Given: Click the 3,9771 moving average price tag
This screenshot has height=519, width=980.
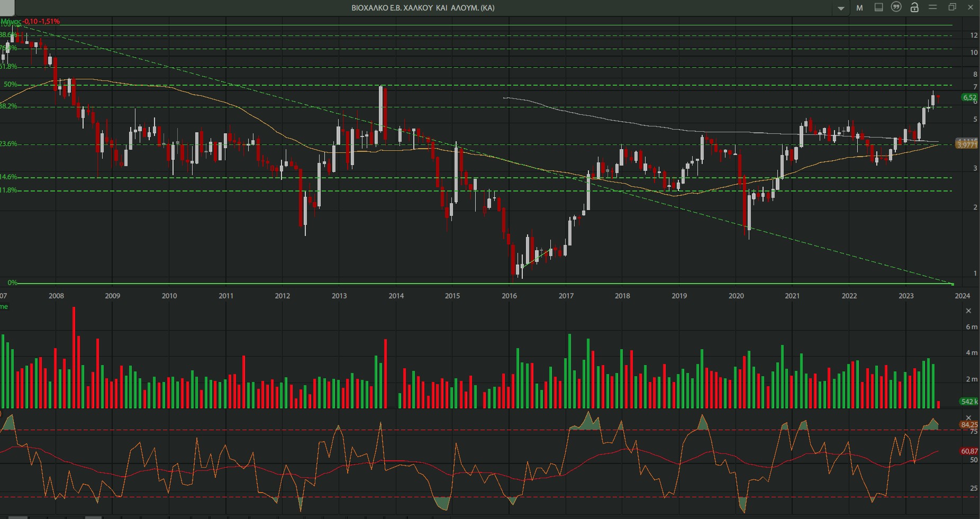Looking at the screenshot, I should click(967, 145).
